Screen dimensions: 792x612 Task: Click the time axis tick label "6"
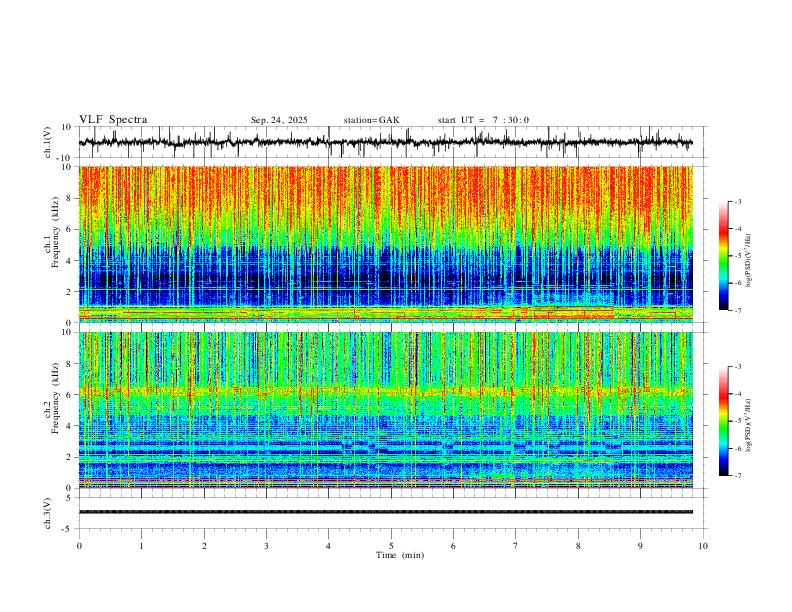[x=453, y=546]
